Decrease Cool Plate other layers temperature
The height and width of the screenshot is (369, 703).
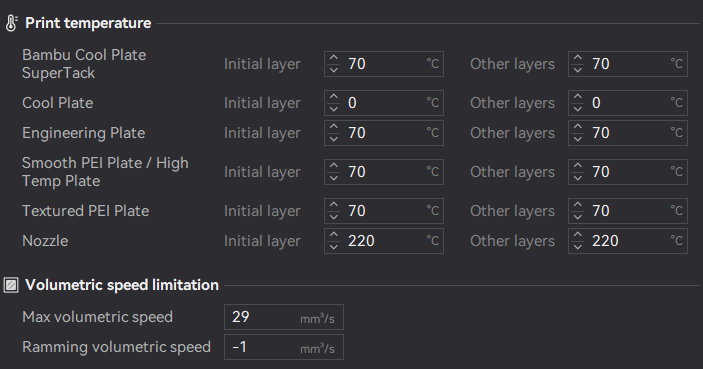[x=577, y=109]
